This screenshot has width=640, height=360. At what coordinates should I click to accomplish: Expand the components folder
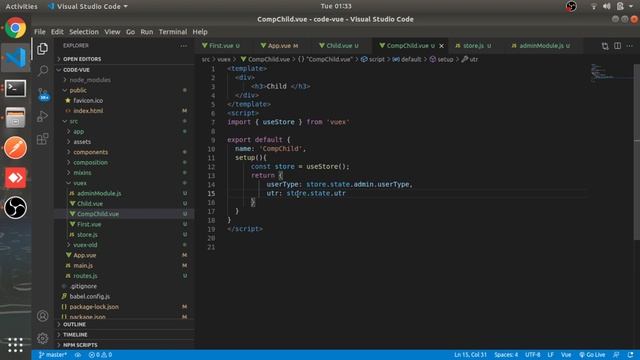(x=124, y=152)
